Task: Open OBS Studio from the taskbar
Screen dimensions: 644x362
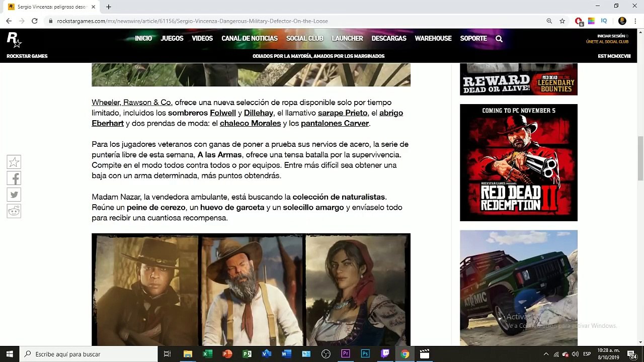Action: (326, 354)
